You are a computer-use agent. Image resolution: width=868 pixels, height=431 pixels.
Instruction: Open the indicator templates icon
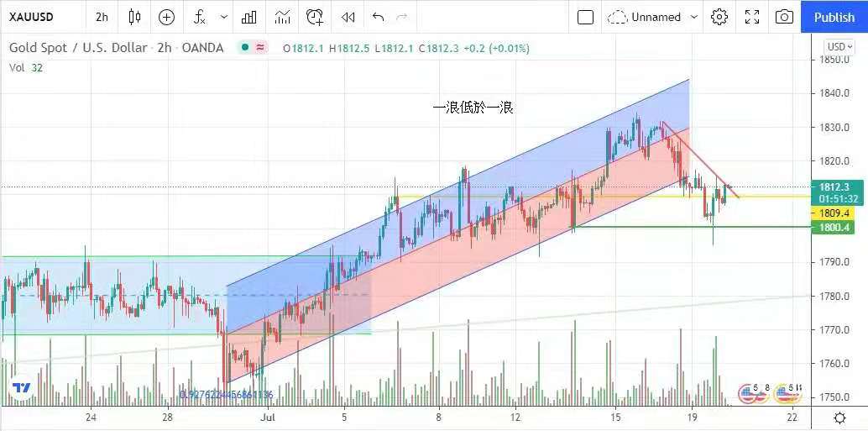(283, 17)
